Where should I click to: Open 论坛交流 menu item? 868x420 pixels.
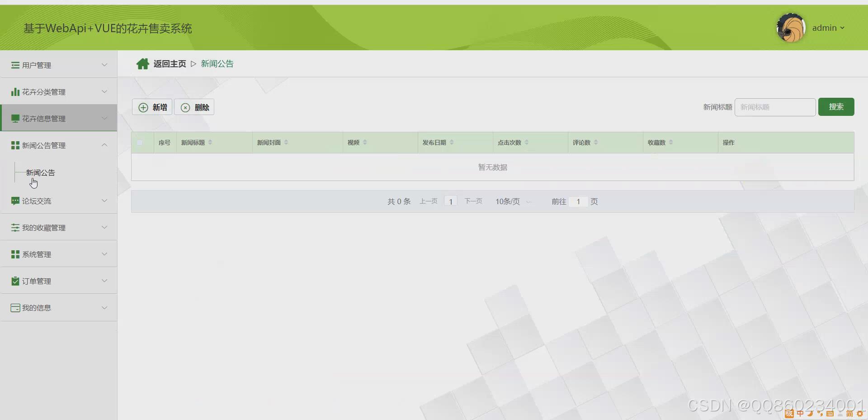[x=59, y=200]
